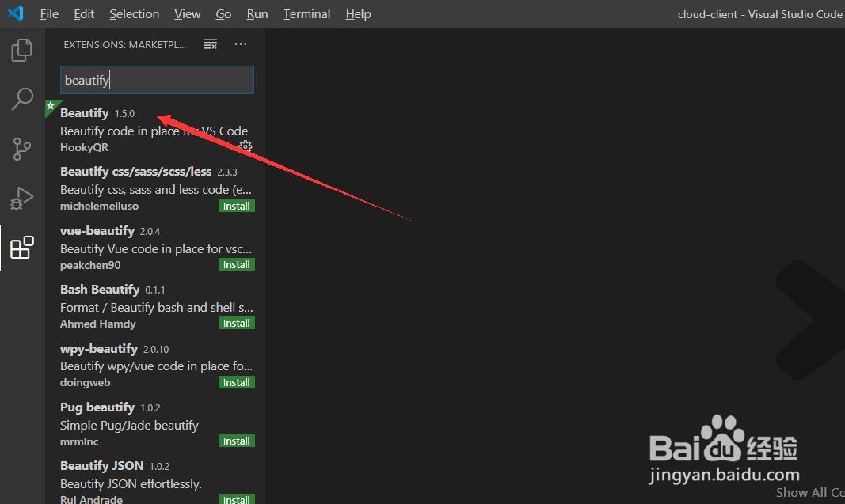The height and width of the screenshot is (504, 845).
Task: Open the Search view in activity bar
Action: 22,99
